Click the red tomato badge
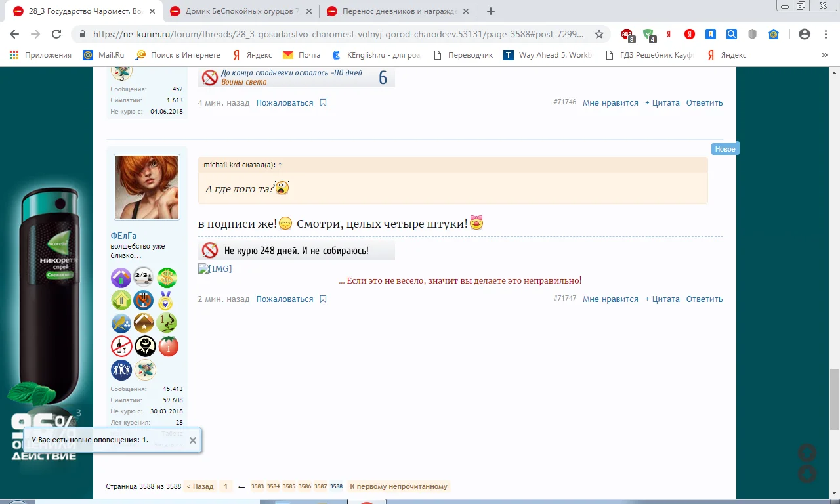 coord(167,346)
